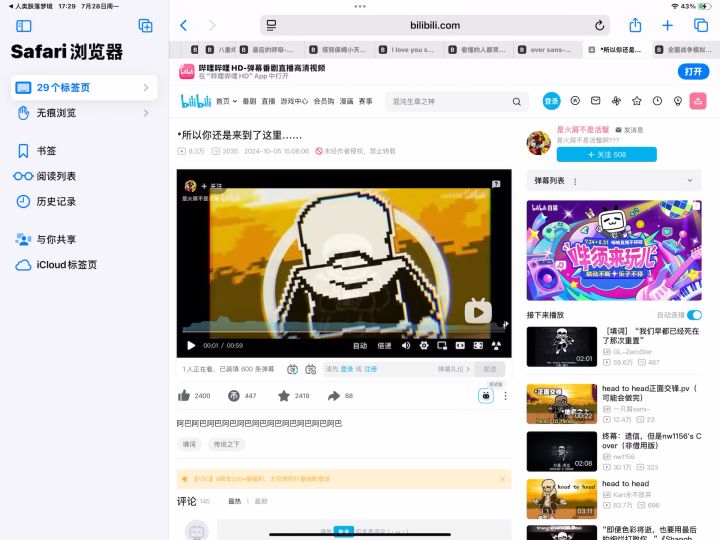Favorite the video with star icon
The image size is (720, 540).
pos(284,395)
